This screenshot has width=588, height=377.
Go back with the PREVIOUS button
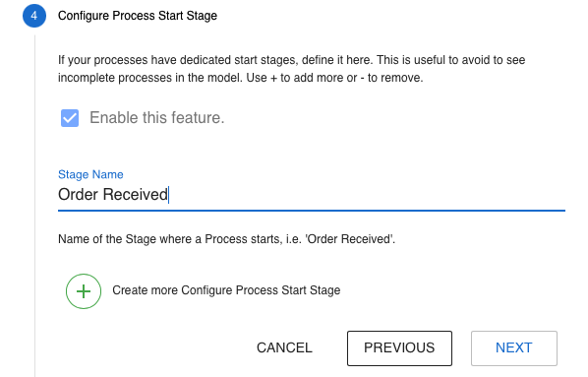[x=399, y=348]
